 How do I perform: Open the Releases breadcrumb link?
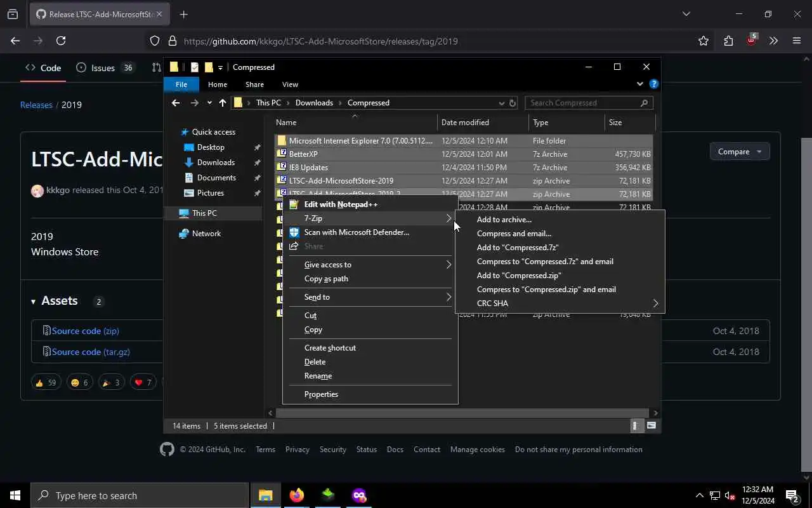[x=36, y=105]
